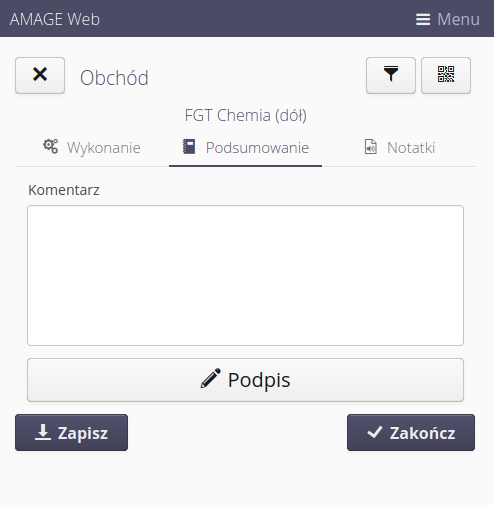The width and height of the screenshot is (494, 505).
Task: Open the QR code scanner button
Action: [x=446, y=75]
